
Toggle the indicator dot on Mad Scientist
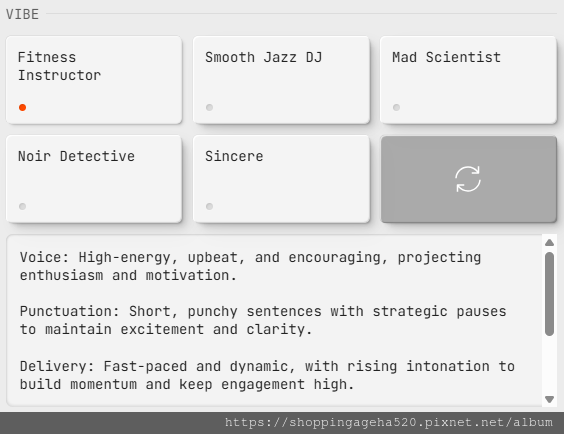[x=396, y=107]
